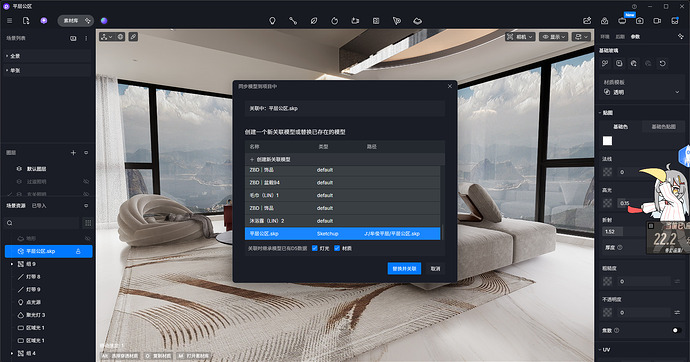Select the leaf vegetation tool
Screen dimensions: 690x362
[x=314, y=21]
